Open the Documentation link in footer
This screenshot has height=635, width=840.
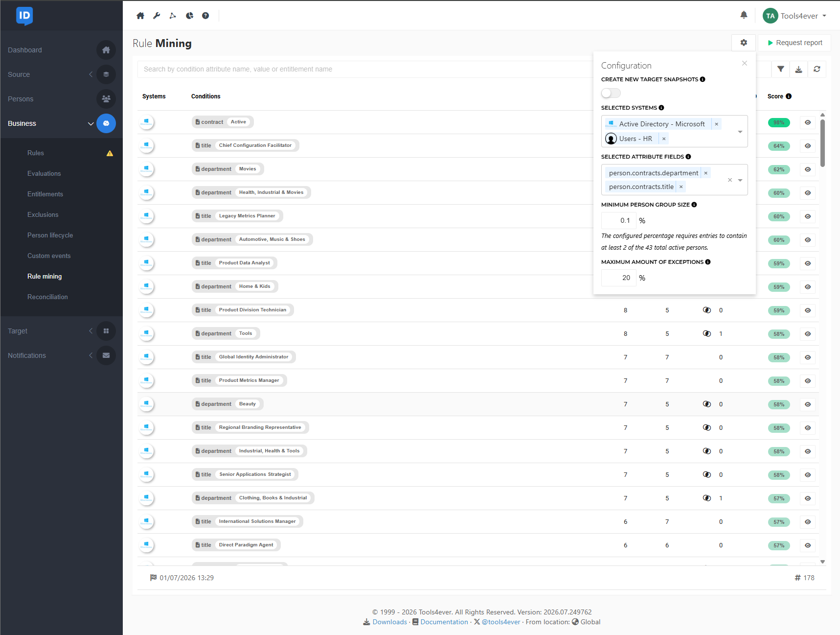[x=444, y=622]
